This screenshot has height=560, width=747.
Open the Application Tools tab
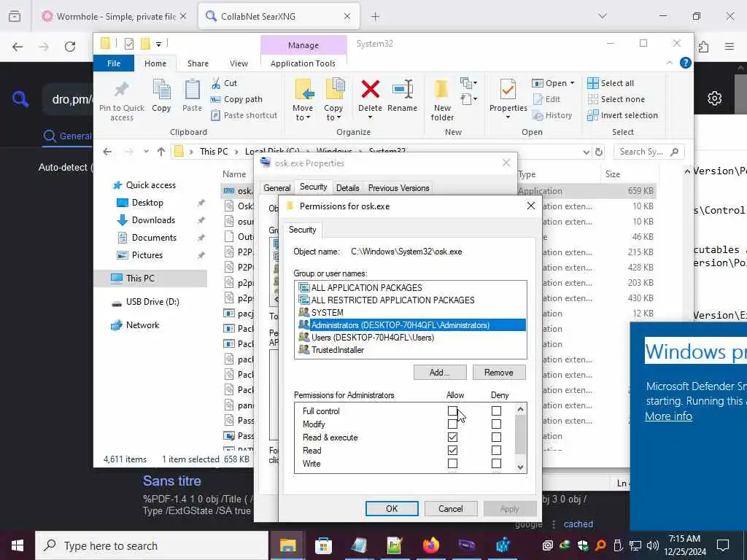point(303,63)
